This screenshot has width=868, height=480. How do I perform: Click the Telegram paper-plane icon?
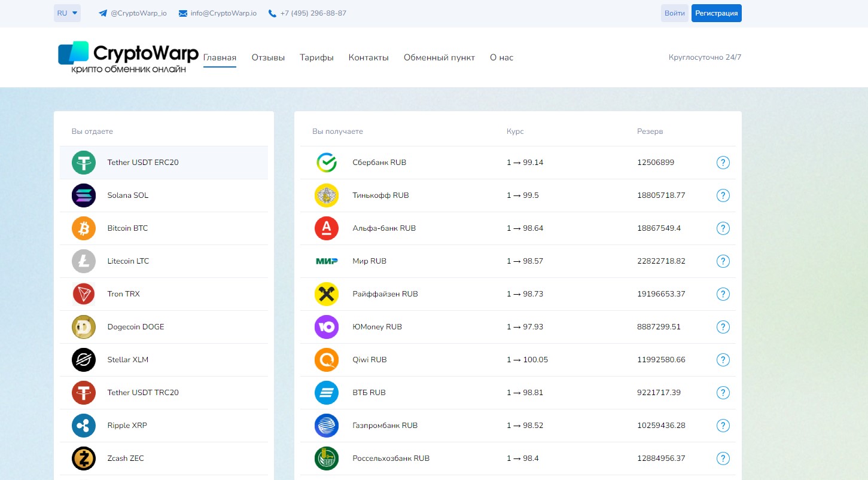[103, 13]
